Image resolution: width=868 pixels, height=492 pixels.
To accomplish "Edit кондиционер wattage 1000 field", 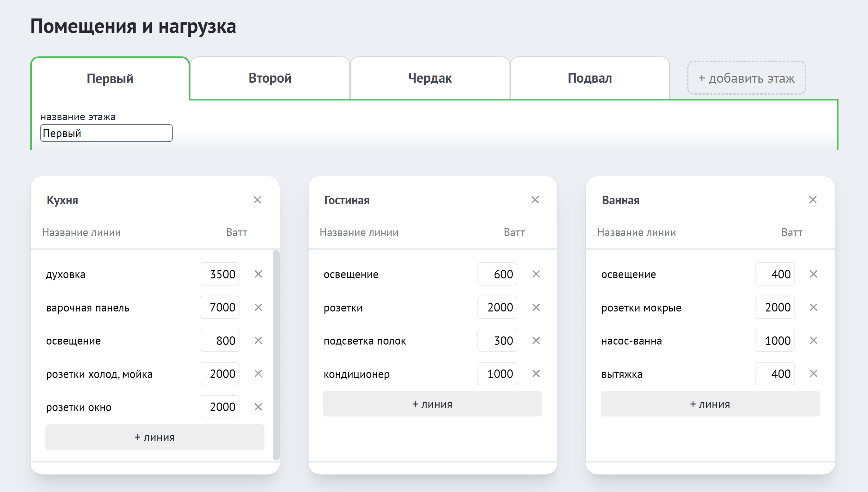I will [497, 374].
